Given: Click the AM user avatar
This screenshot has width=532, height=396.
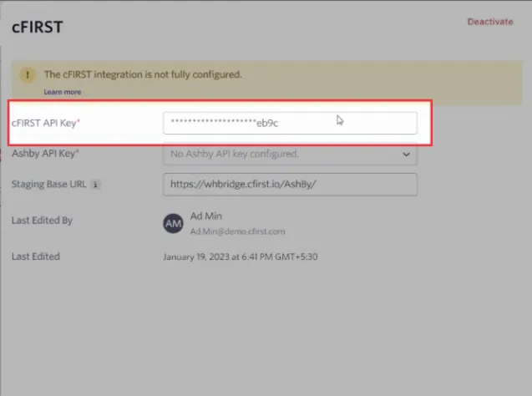Looking at the screenshot, I should coord(174,223).
